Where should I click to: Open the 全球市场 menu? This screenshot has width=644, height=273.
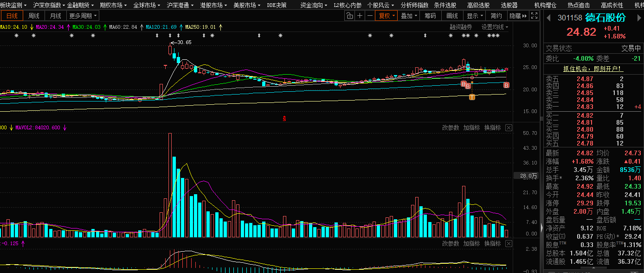pyautogui.click(x=147, y=5)
